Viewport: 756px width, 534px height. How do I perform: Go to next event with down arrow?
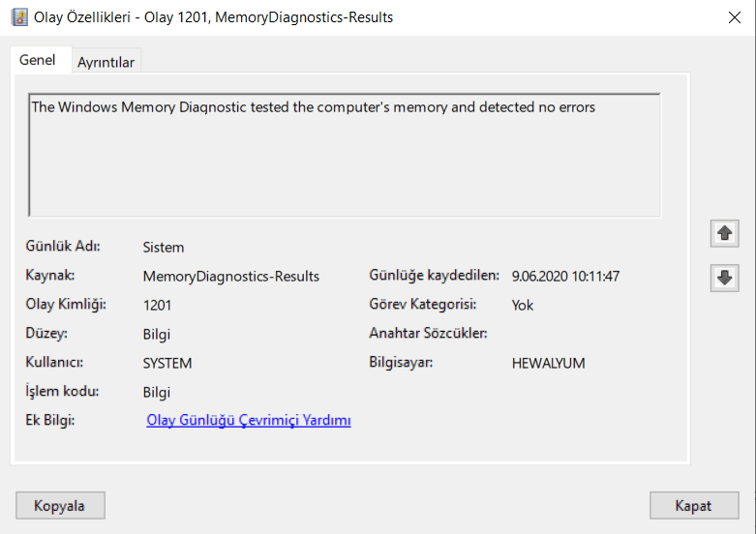point(724,278)
